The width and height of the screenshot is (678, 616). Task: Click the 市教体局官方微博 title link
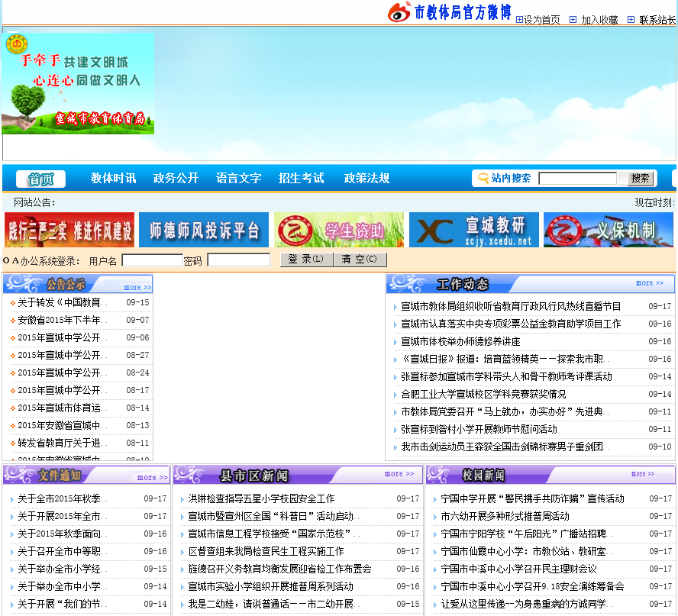(x=463, y=12)
